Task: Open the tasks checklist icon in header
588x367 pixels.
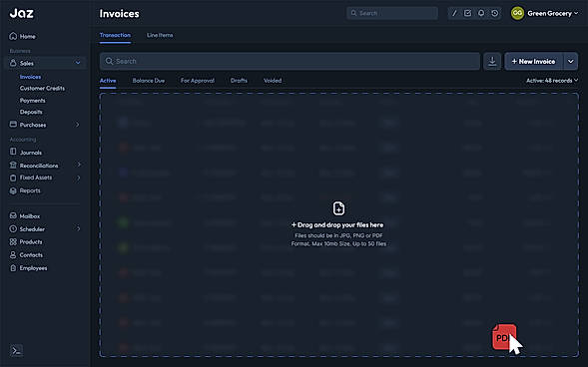Action: click(x=467, y=13)
